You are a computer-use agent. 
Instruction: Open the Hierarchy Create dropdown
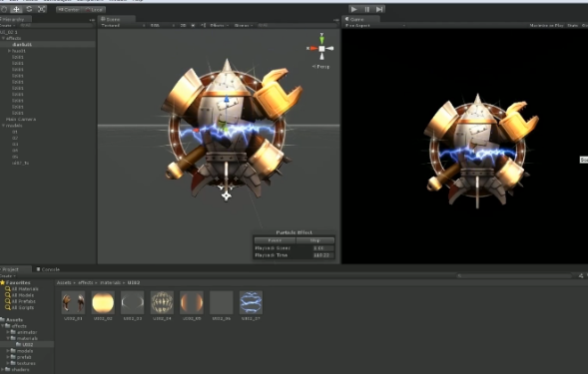(x=8, y=26)
